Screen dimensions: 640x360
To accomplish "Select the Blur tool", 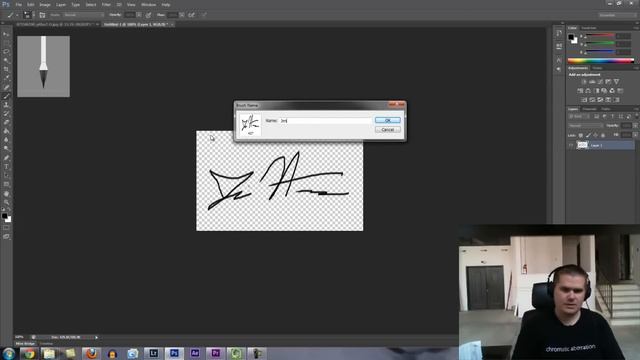I will 6,140.
